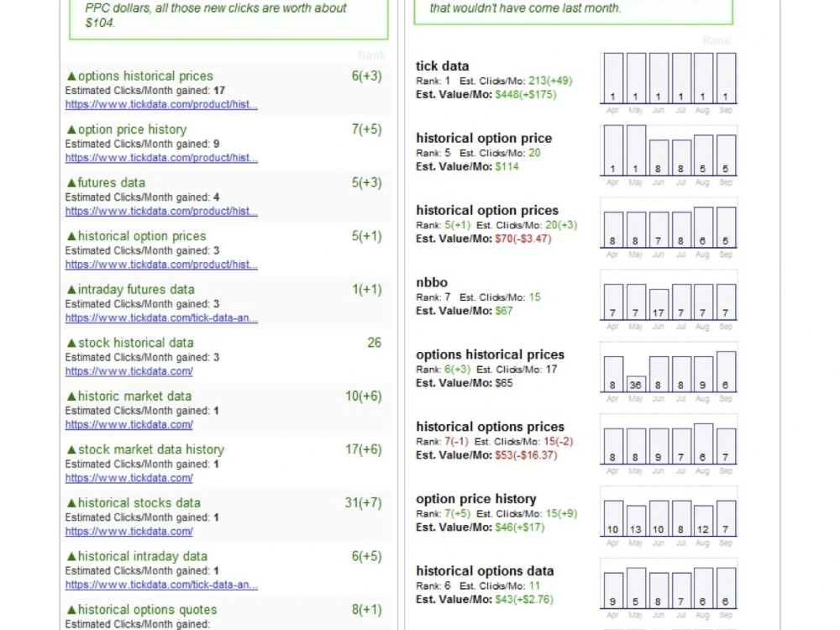Click the tick data value $448(+$175)
The image size is (840, 630).
coord(526,95)
